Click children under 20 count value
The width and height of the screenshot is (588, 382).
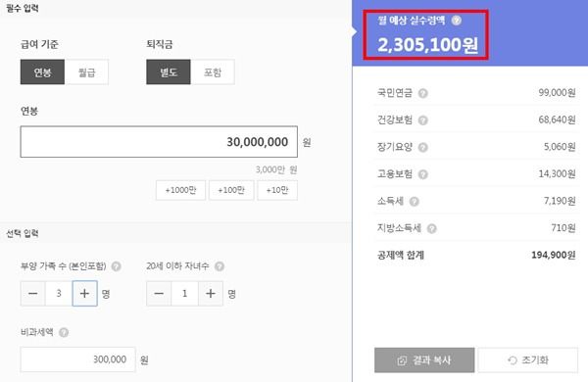(184, 293)
